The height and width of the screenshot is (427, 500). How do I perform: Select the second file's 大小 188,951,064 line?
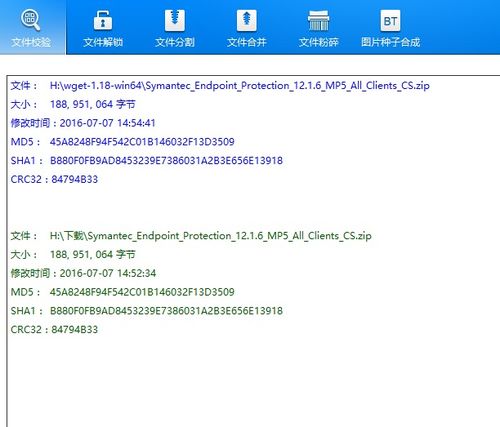coord(73,255)
